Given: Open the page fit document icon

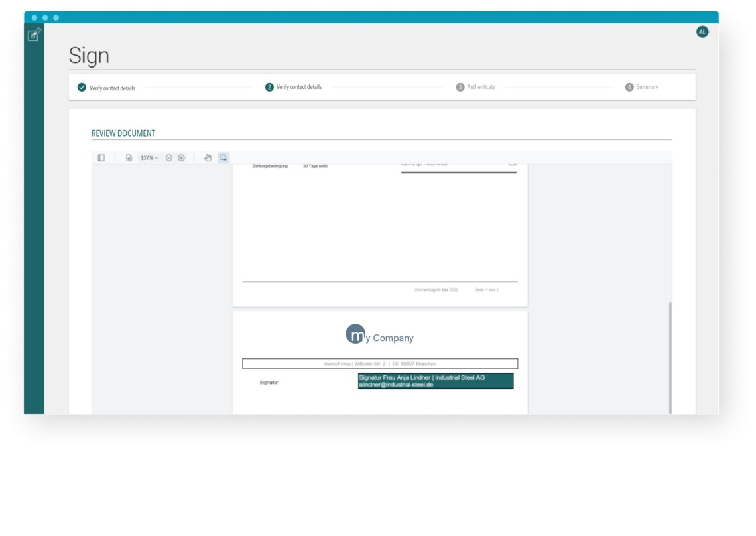Looking at the screenshot, I should [129, 157].
